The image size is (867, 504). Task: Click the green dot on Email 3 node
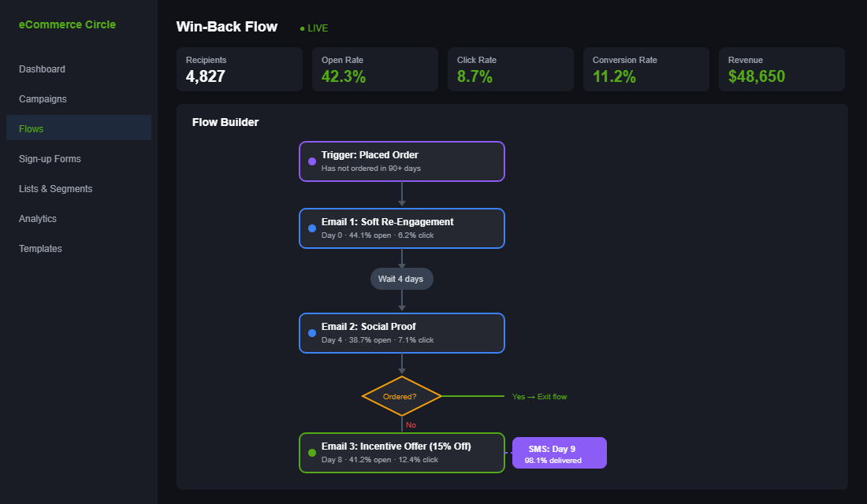pyautogui.click(x=312, y=453)
